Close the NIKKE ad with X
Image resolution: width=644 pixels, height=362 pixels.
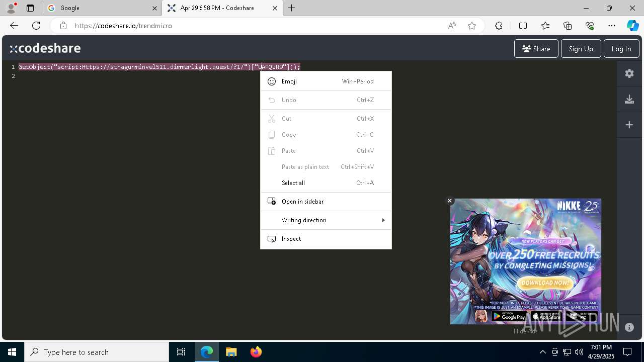pos(449,201)
